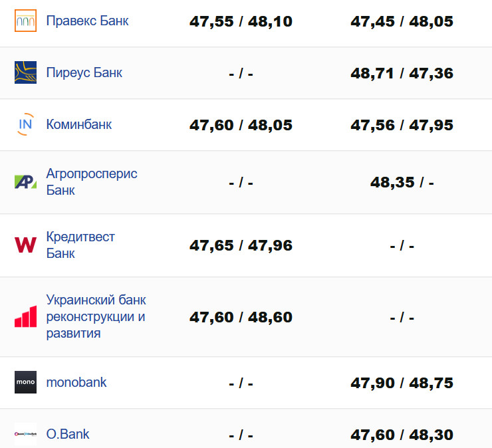
Task: Click the 47,90 / 48,75 rate cell
Action: tap(402, 383)
